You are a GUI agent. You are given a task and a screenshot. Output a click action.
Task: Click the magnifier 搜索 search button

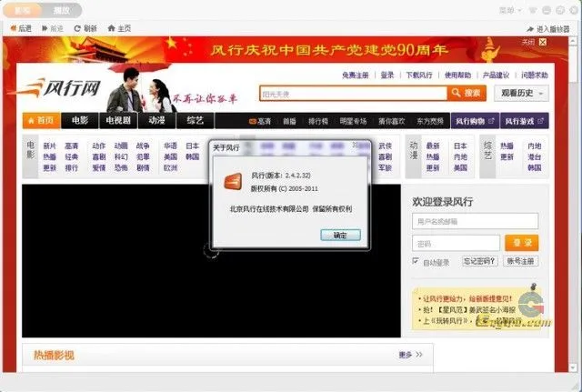467,93
